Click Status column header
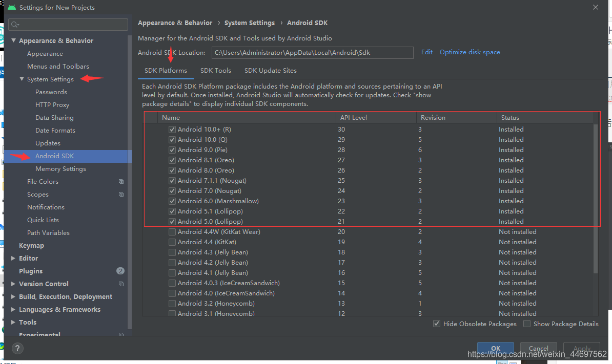Viewport: 612px width, 364px height. tap(545, 118)
